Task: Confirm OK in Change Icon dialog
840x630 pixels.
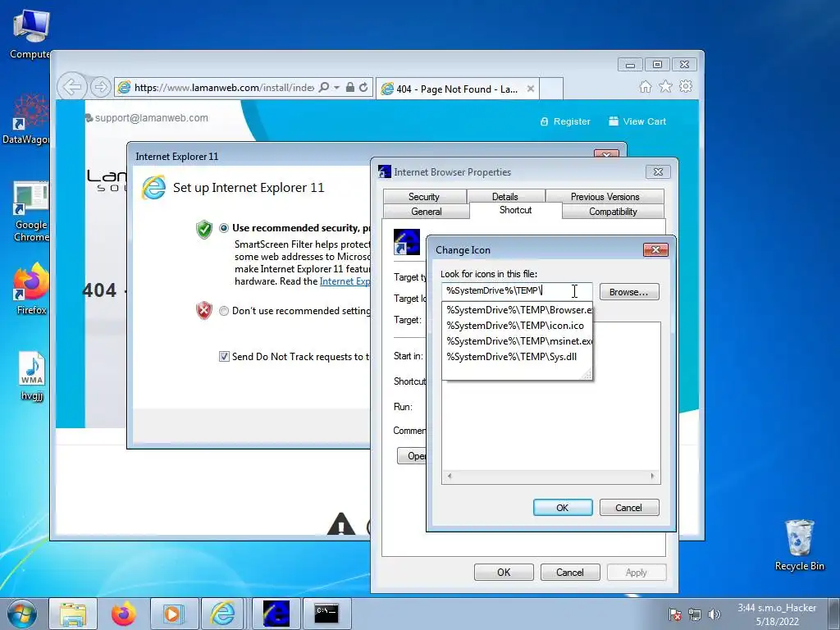Action: 563,508
